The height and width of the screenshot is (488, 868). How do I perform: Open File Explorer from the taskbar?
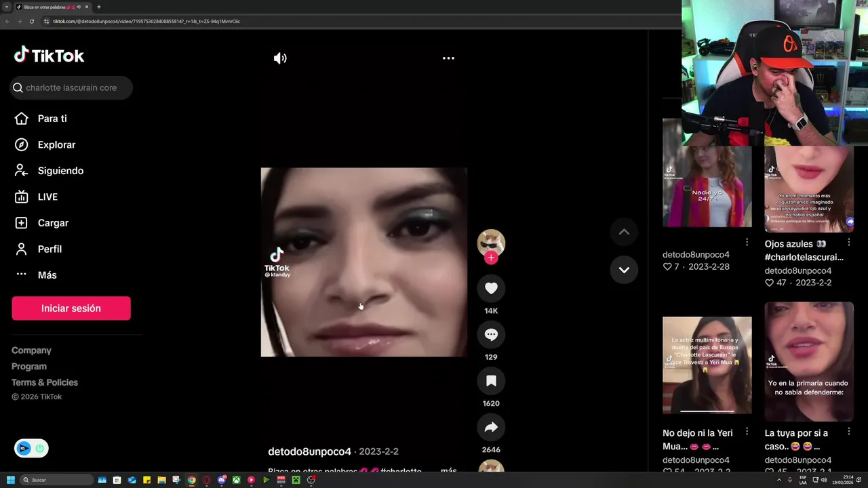click(161, 480)
